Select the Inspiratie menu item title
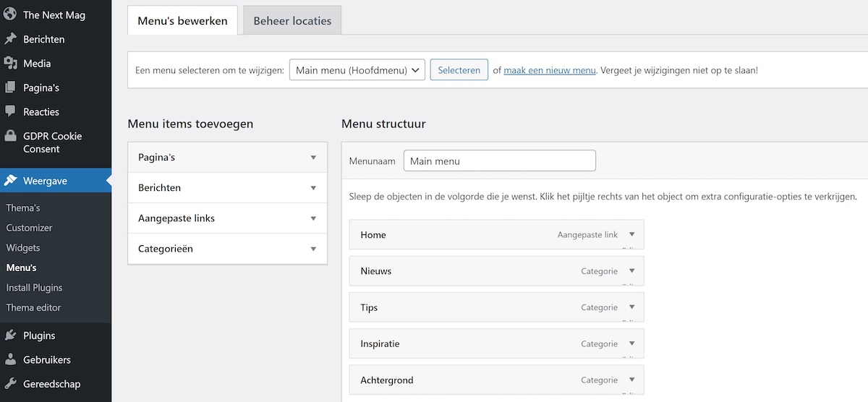The width and height of the screenshot is (868, 402). click(x=380, y=343)
